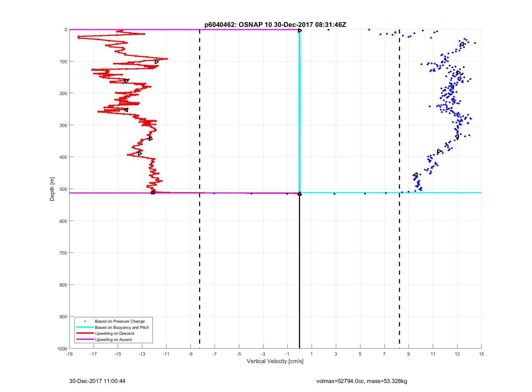Click the y-axis tick label '800'
532x392 pixels.
(63, 285)
